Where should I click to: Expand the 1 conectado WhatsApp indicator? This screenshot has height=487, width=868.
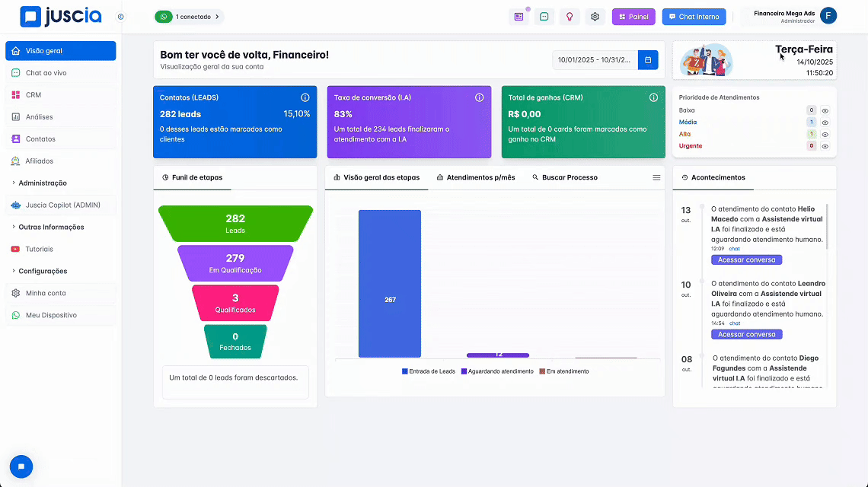tap(190, 17)
